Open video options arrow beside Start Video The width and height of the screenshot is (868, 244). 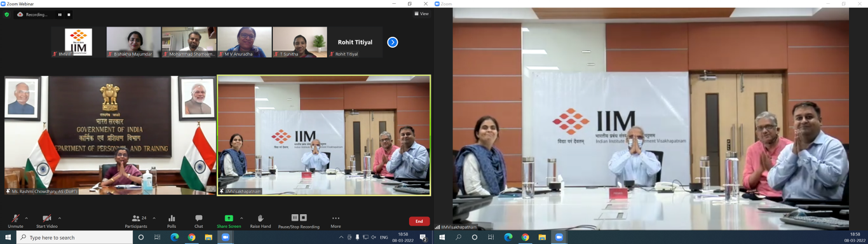(60, 218)
